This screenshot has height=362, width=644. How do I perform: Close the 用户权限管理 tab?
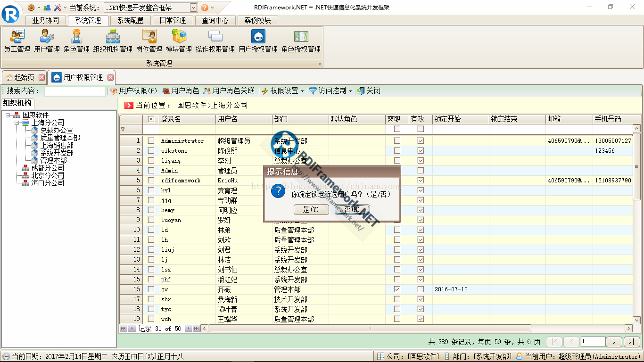[111, 77]
